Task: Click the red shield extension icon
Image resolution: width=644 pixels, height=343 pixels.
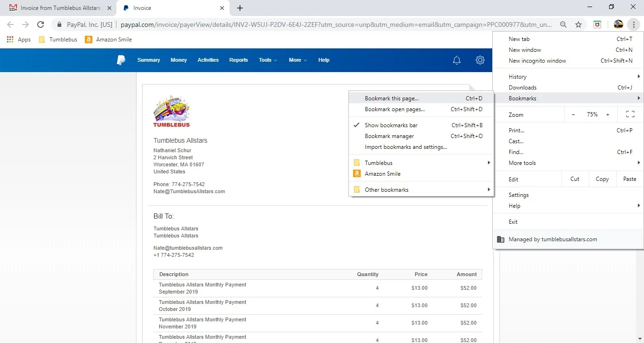Action: [x=597, y=24]
